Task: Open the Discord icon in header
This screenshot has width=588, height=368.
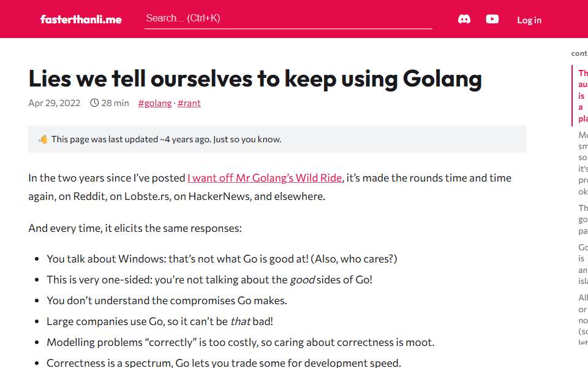Action: click(464, 19)
